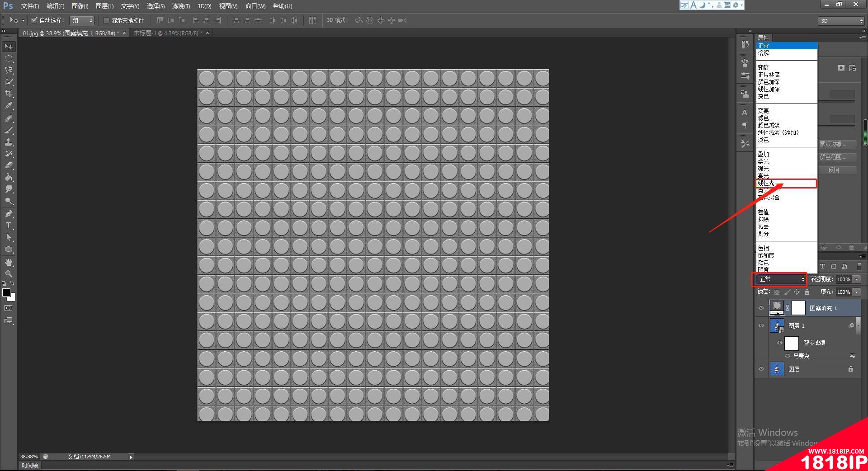Open the 窗口 menu
The image size is (868, 471).
(255, 6)
